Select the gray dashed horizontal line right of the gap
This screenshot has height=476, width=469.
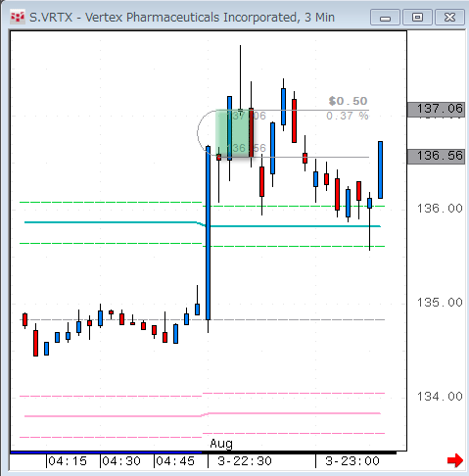(298, 319)
